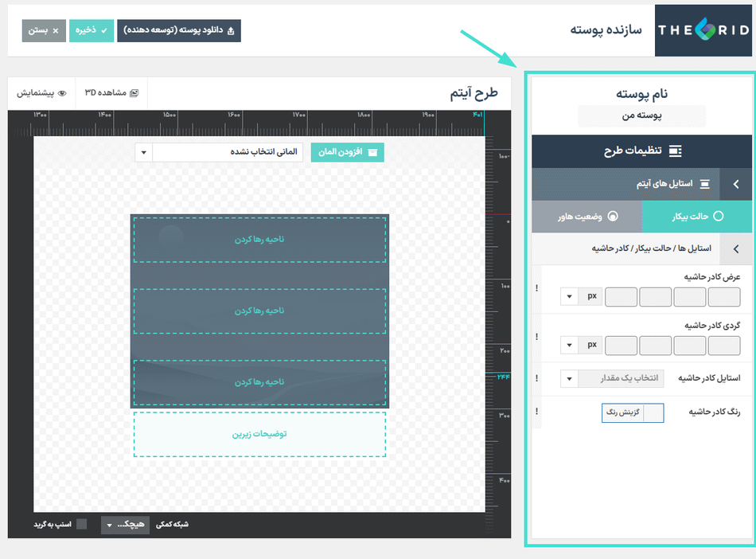
Task: Click the add element (افزودن المان) button
Action: pyautogui.click(x=347, y=151)
